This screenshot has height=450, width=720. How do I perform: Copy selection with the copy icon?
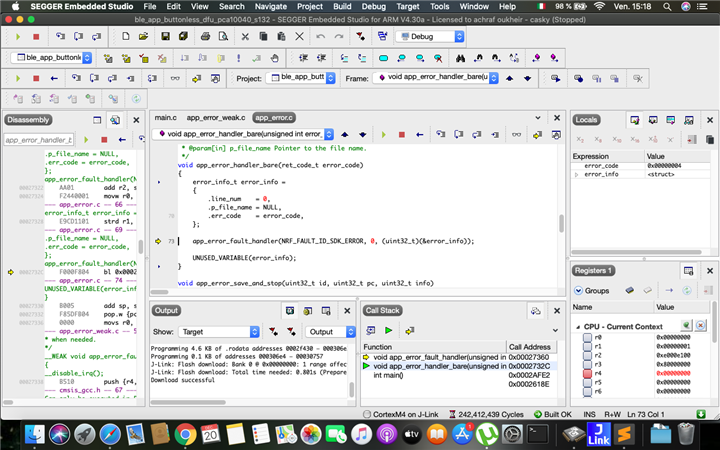pyautogui.click(x=263, y=36)
